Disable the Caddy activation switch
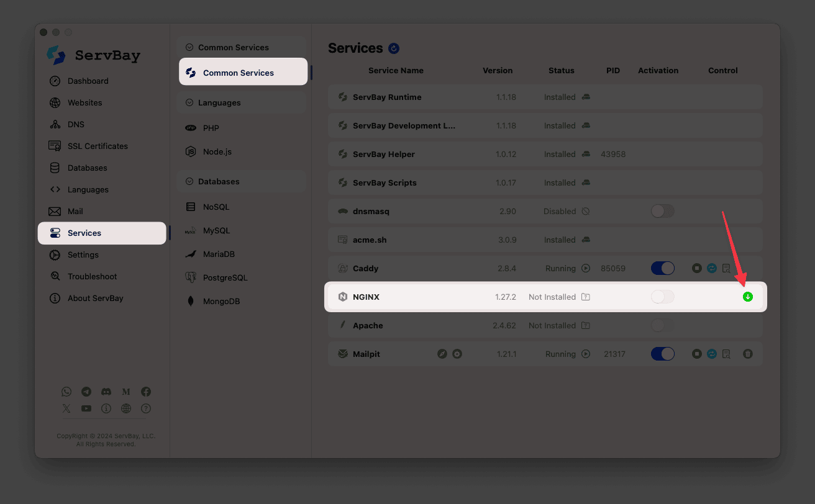Screen dimensions: 815x504 (x=662, y=268)
